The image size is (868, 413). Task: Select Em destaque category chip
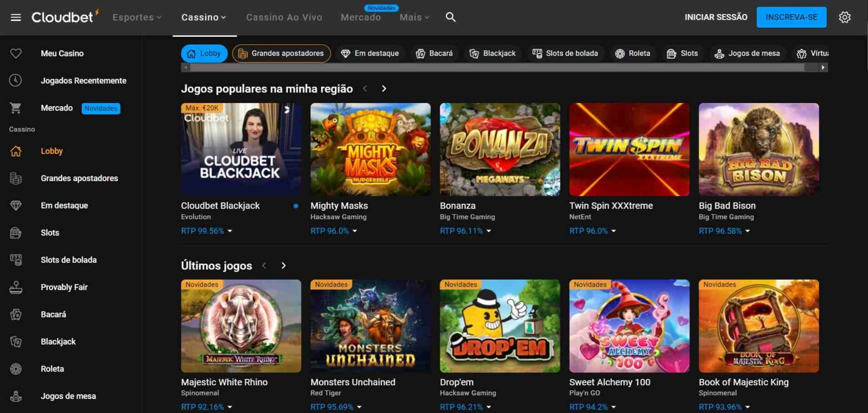pyautogui.click(x=370, y=53)
